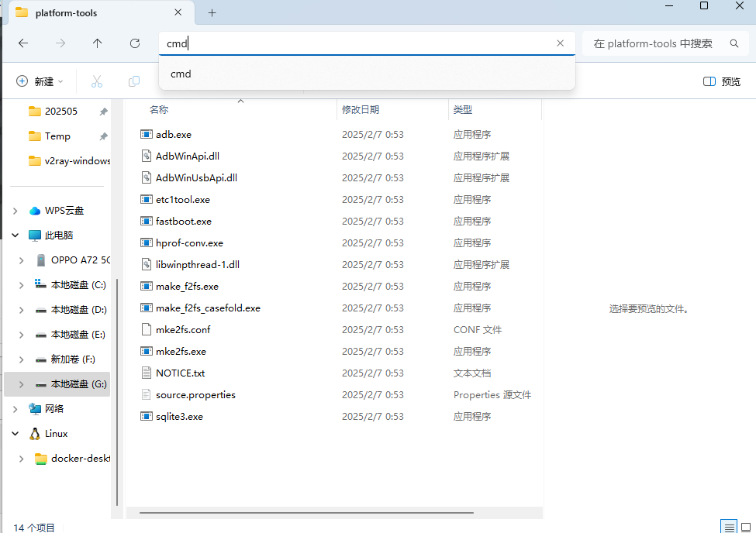
Task: Collapse the 此电脑 tree node
Action: pos(16,236)
